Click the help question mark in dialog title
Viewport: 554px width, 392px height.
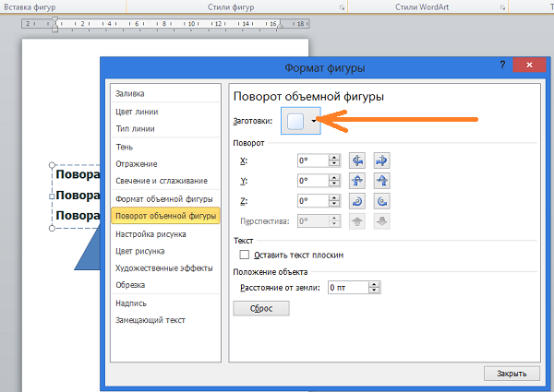pyautogui.click(x=501, y=66)
